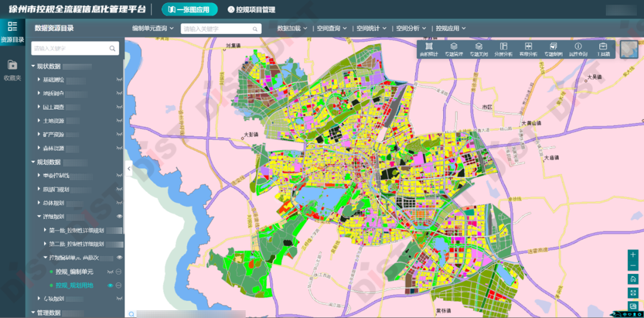Screen dimensions: 644x318
Task: Click the round icon beside 控规项目管理
Action: (231, 10)
